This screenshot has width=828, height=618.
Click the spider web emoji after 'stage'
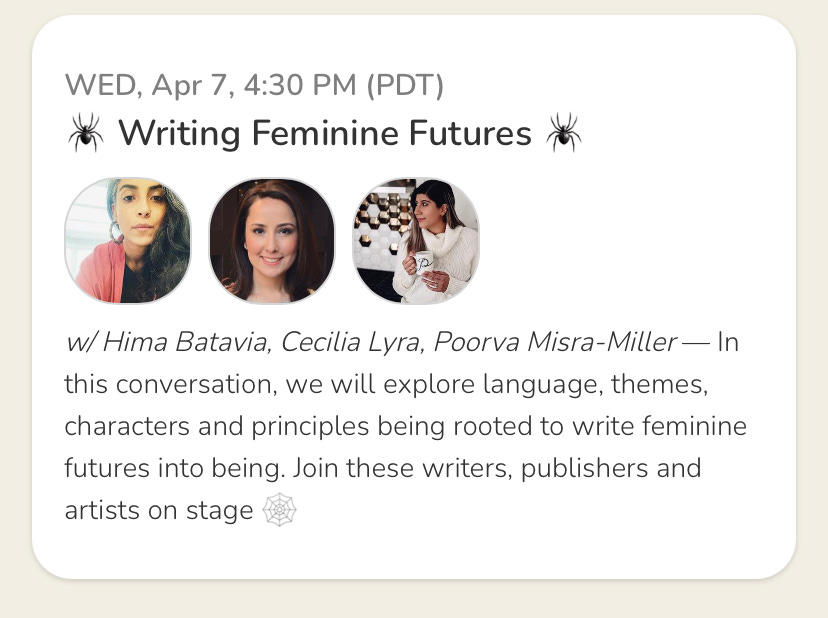tap(279, 510)
